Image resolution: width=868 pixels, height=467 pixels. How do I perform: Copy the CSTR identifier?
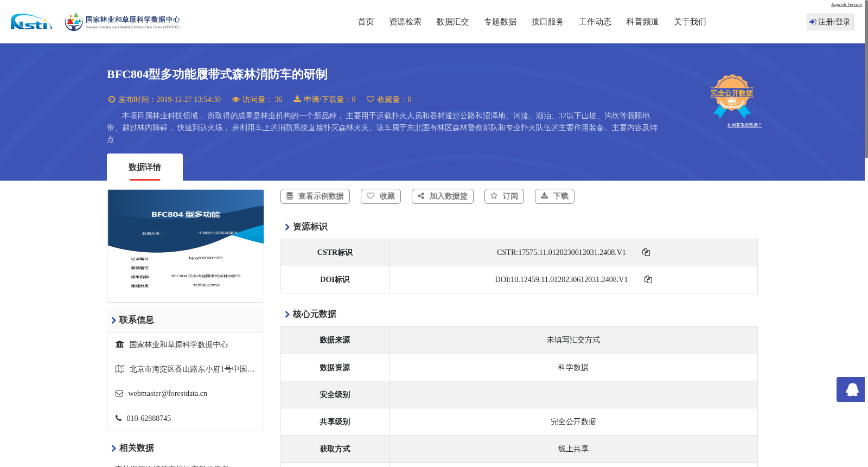(x=646, y=252)
